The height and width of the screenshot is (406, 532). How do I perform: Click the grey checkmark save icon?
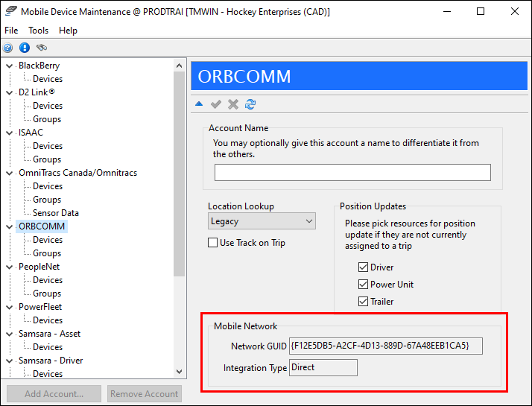point(216,104)
